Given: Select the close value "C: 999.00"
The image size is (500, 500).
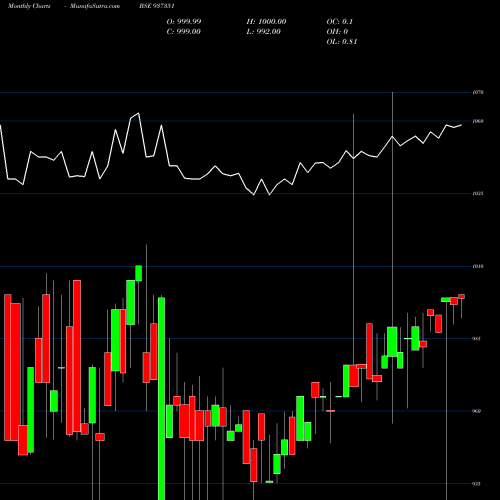Looking at the screenshot, I should [x=184, y=32].
